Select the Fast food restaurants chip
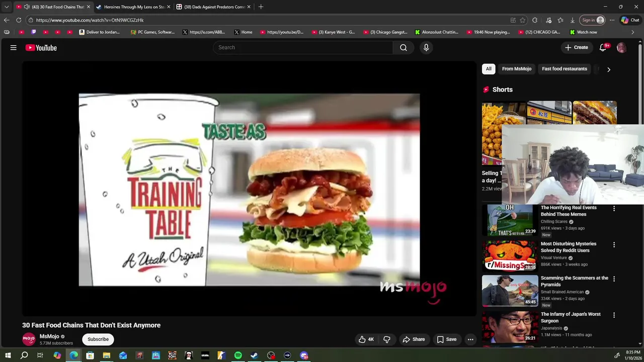The height and width of the screenshot is (362, 644). point(565,69)
